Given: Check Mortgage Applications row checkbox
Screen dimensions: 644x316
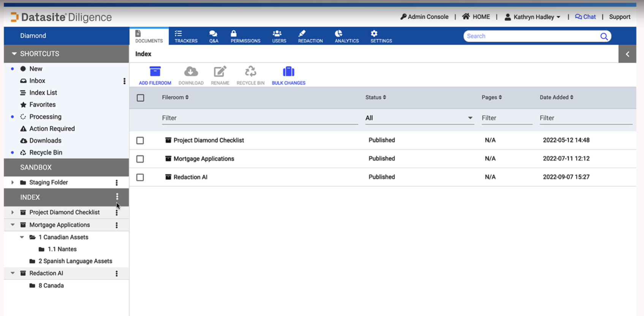Looking at the screenshot, I should tap(140, 159).
